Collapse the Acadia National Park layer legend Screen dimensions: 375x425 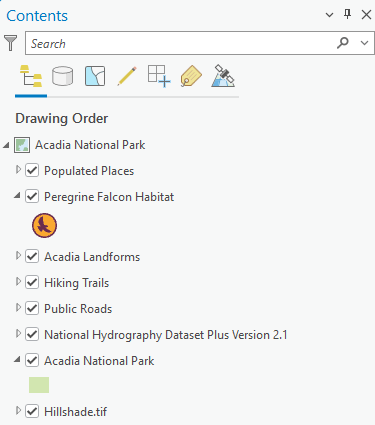click(17, 360)
